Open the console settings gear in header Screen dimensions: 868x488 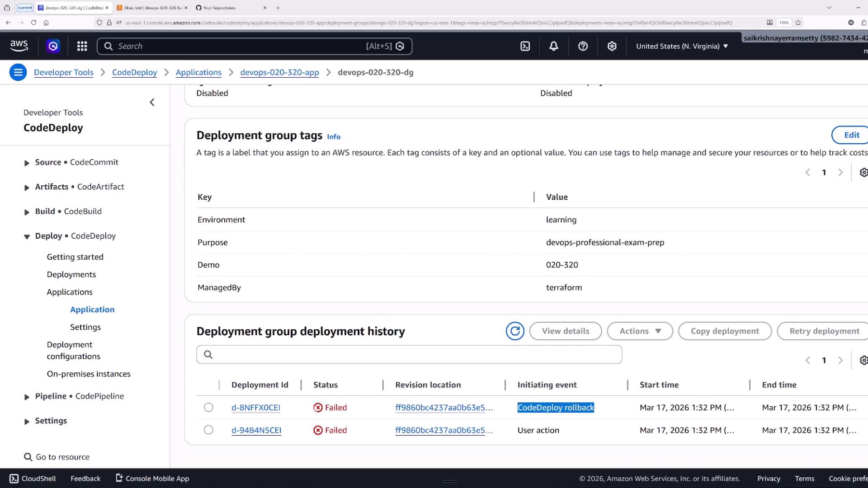point(612,46)
